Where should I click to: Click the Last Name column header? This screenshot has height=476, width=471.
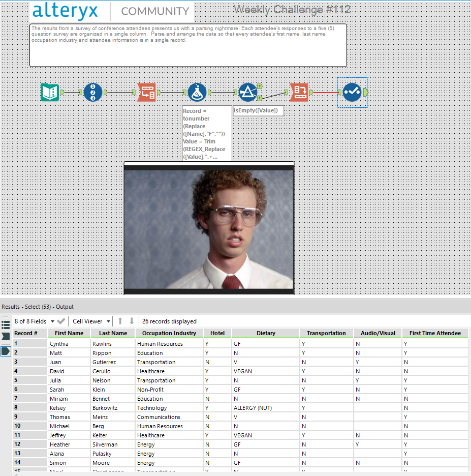(x=113, y=333)
